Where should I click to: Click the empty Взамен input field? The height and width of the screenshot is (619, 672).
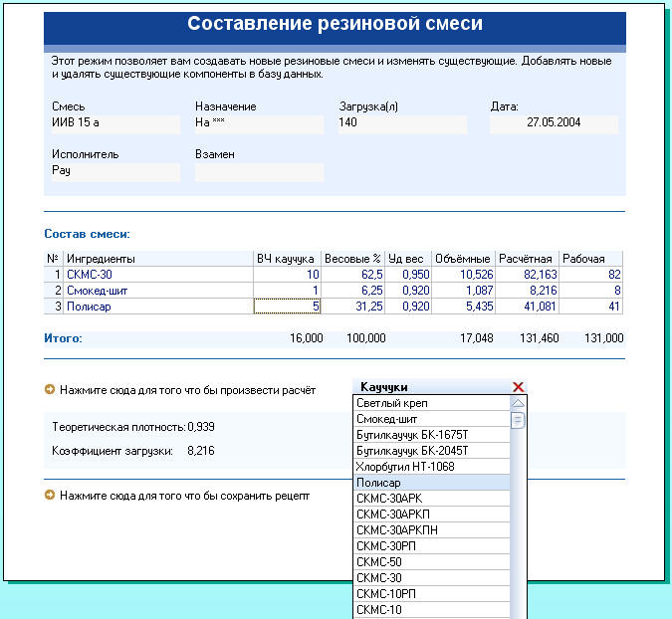pyautogui.click(x=259, y=171)
